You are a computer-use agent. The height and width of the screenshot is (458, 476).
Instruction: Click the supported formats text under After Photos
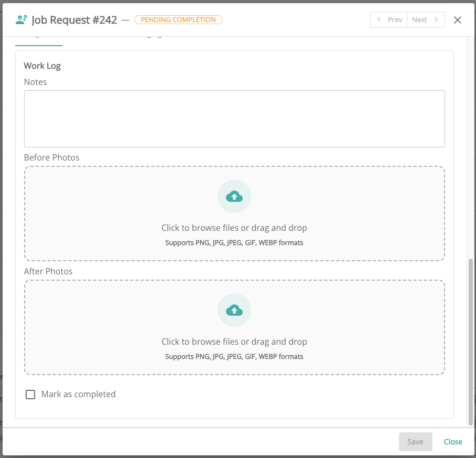tap(234, 357)
